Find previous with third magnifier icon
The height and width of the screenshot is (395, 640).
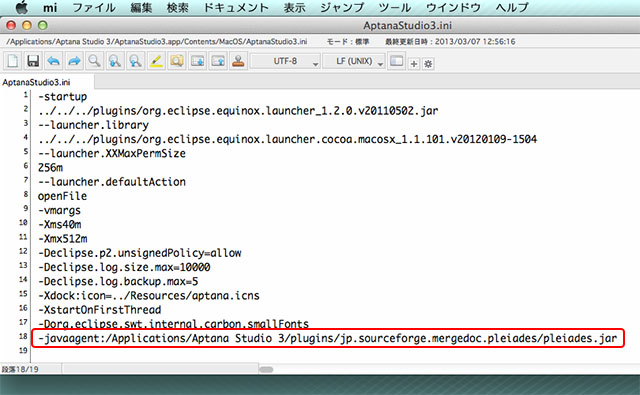136,61
